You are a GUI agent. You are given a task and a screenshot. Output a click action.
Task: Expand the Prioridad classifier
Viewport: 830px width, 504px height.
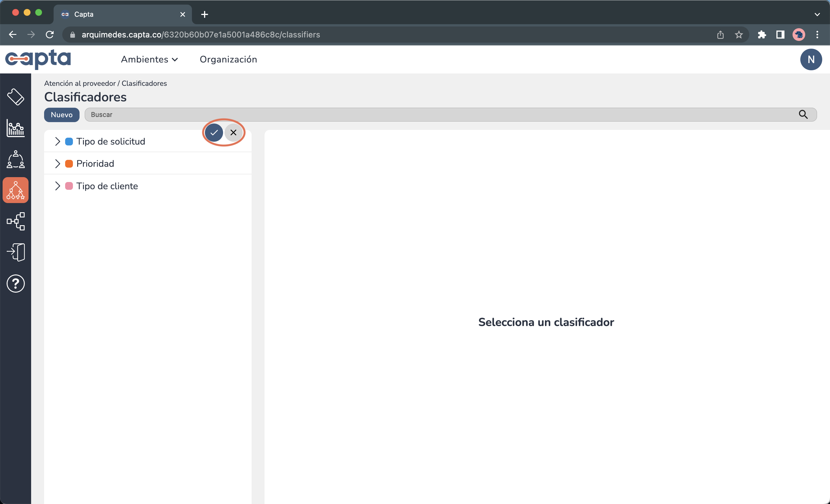click(x=57, y=164)
